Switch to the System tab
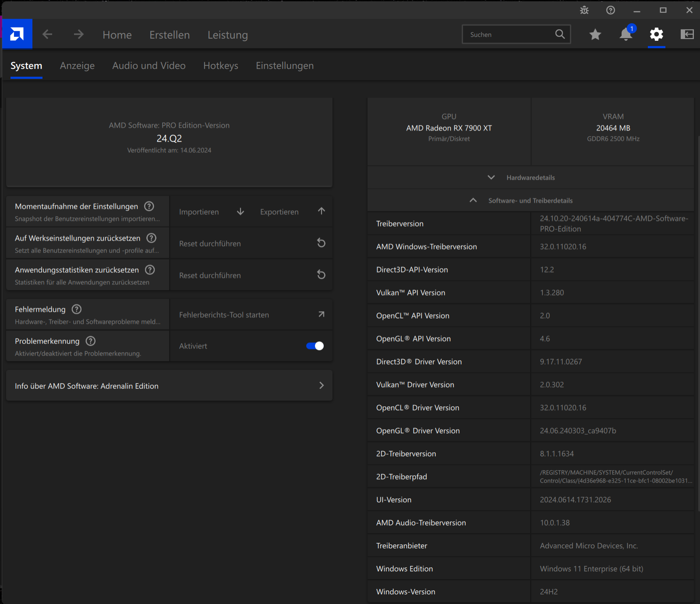 click(x=26, y=66)
